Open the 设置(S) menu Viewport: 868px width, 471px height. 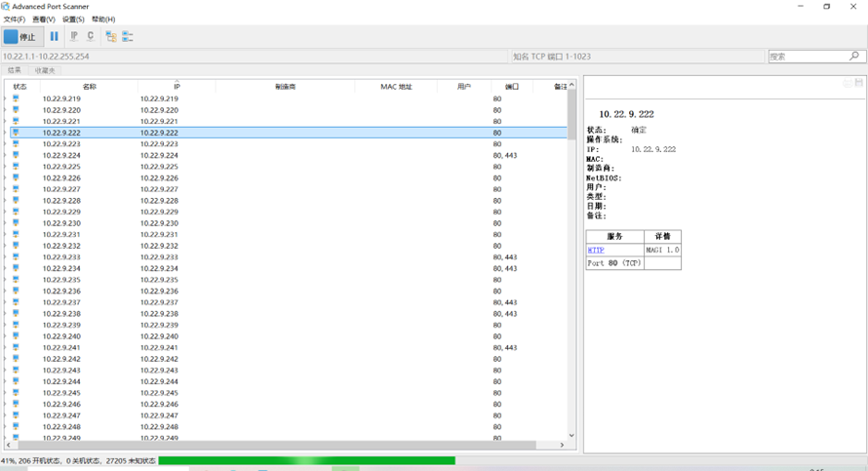point(73,20)
